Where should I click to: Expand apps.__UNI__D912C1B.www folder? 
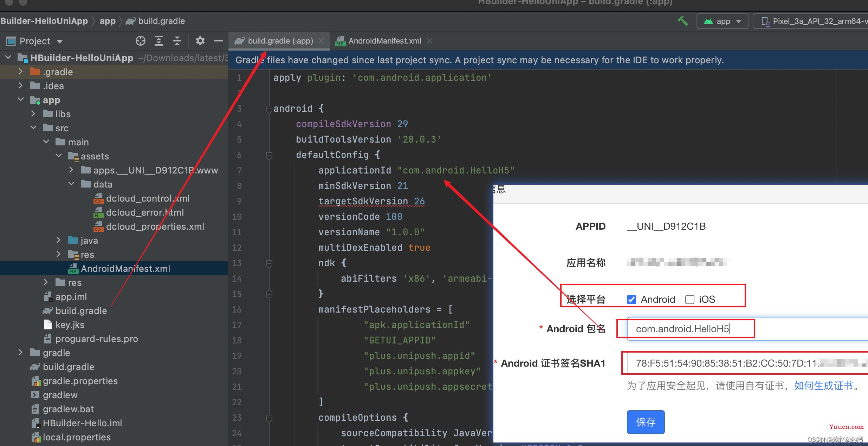pyautogui.click(x=71, y=170)
